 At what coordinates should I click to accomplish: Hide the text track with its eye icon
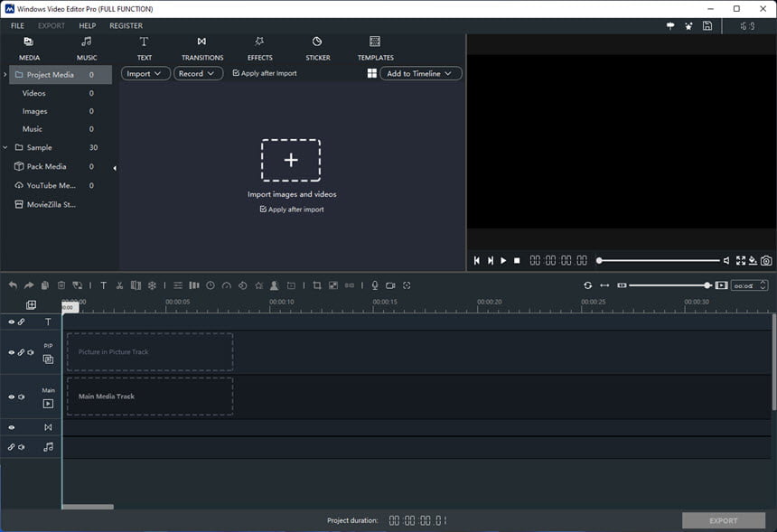coord(11,322)
